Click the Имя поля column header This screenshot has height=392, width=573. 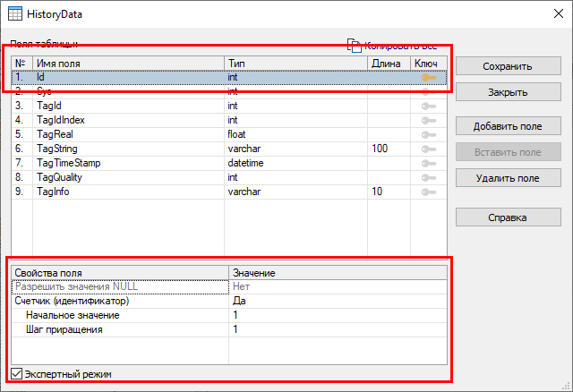[128, 64]
